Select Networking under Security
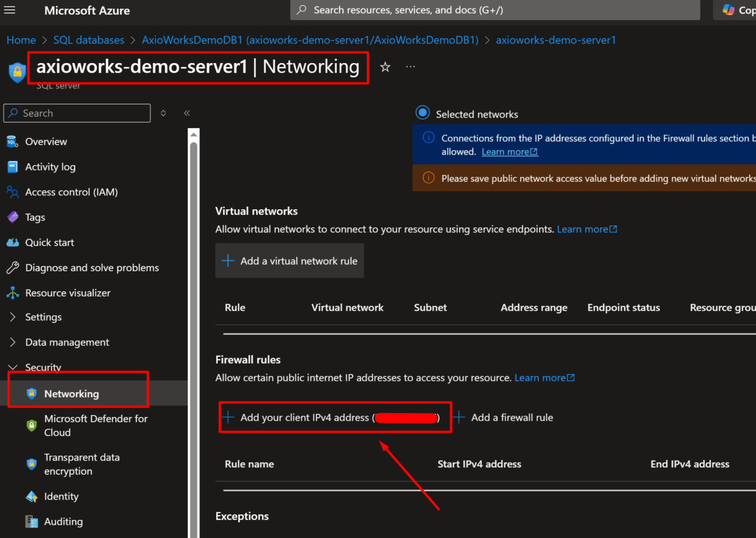 [71, 393]
